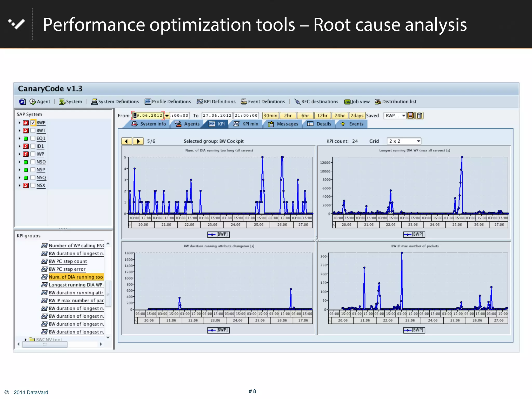Click the To date field 27.06.2012
532x399 pixels.
[x=217, y=116]
